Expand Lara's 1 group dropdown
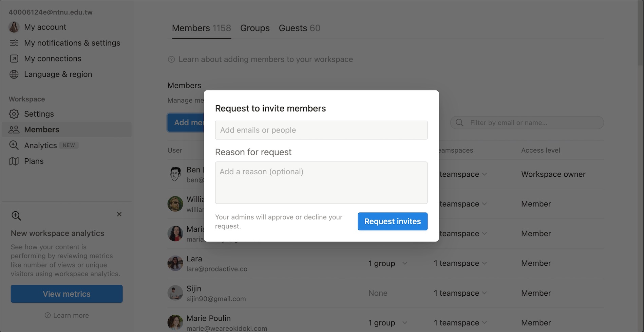 [405, 263]
